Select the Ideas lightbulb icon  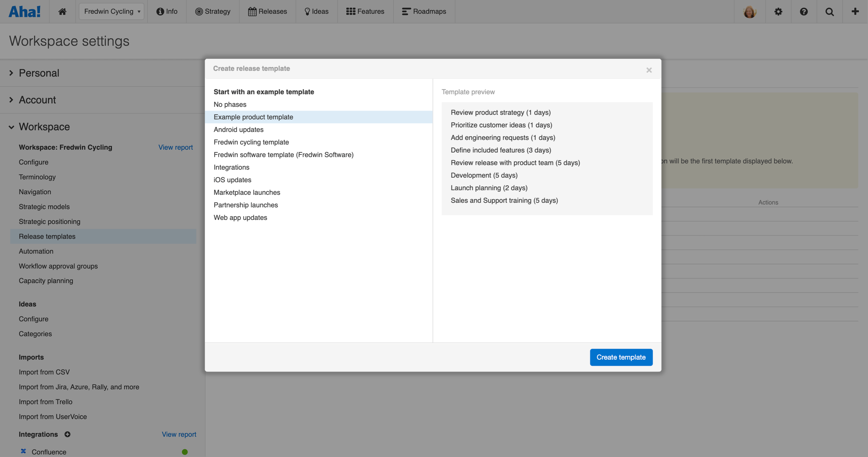(307, 11)
